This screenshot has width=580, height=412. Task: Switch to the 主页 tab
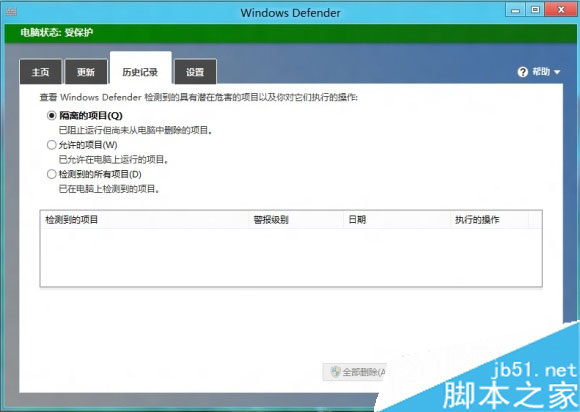[x=41, y=72]
